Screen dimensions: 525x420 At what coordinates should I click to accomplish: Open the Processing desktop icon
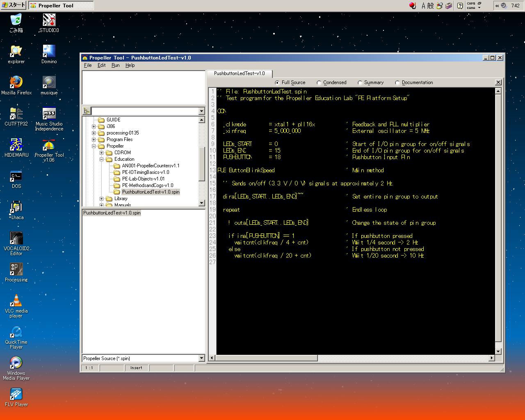(x=16, y=271)
